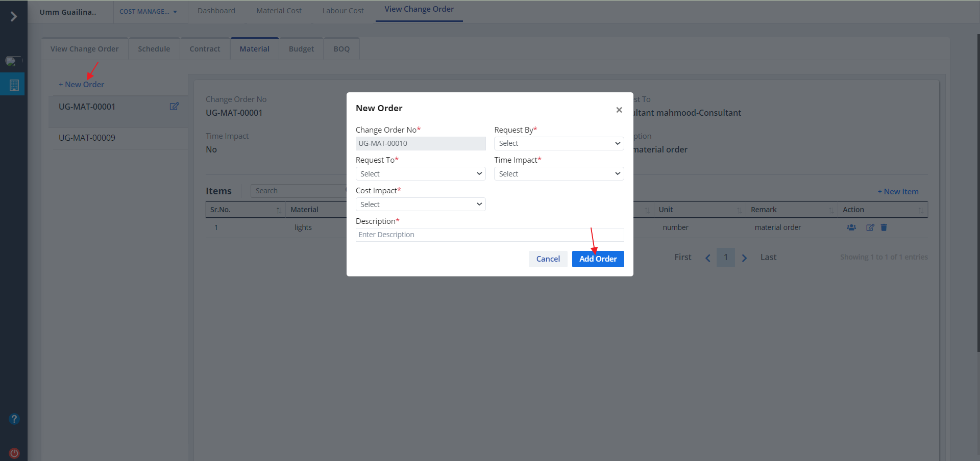Screen dimensions: 980x461
Task: Open the COST MANAGE module dropdown
Action: pyautogui.click(x=148, y=12)
